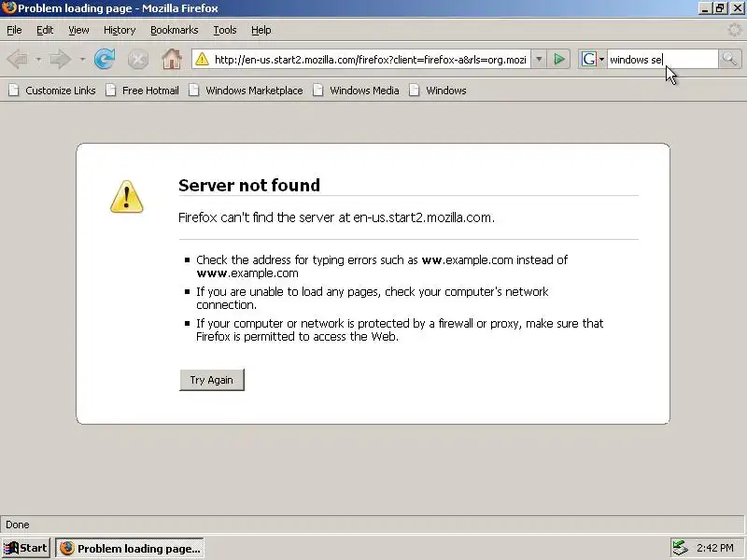
Task: Click the Forward navigation arrow
Action: tap(61, 60)
